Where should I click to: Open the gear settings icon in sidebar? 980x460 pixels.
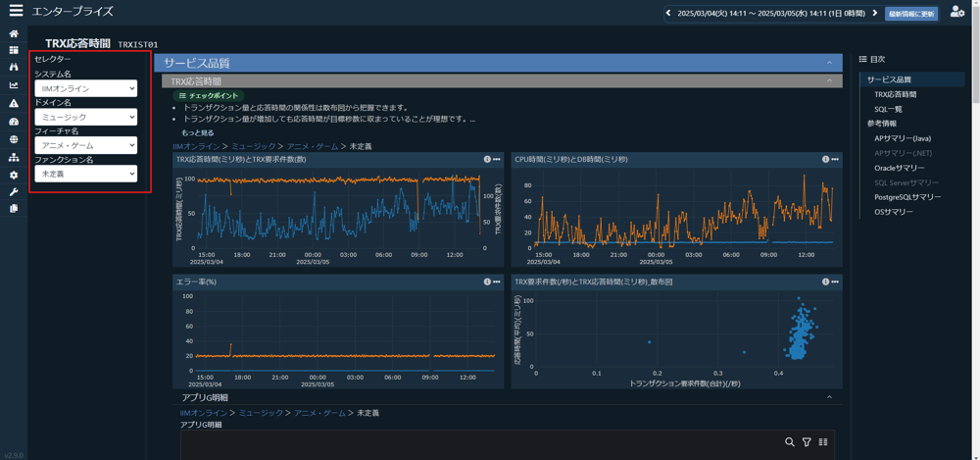[14, 176]
